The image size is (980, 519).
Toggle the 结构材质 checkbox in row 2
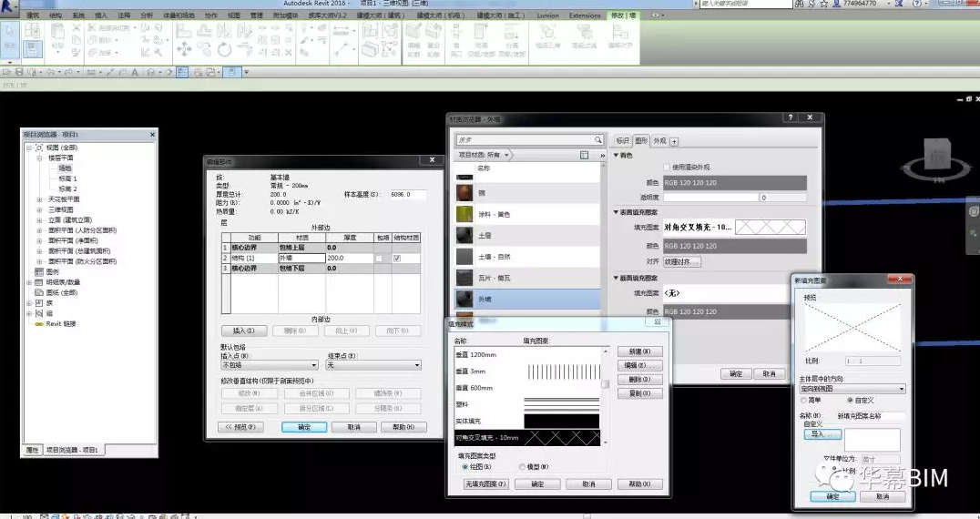point(396,259)
